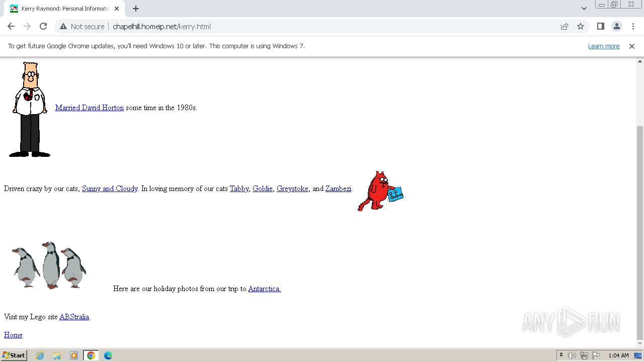Open the Sunny and Cloudy link
The image size is (644, 362).
[x=110, y=189]
